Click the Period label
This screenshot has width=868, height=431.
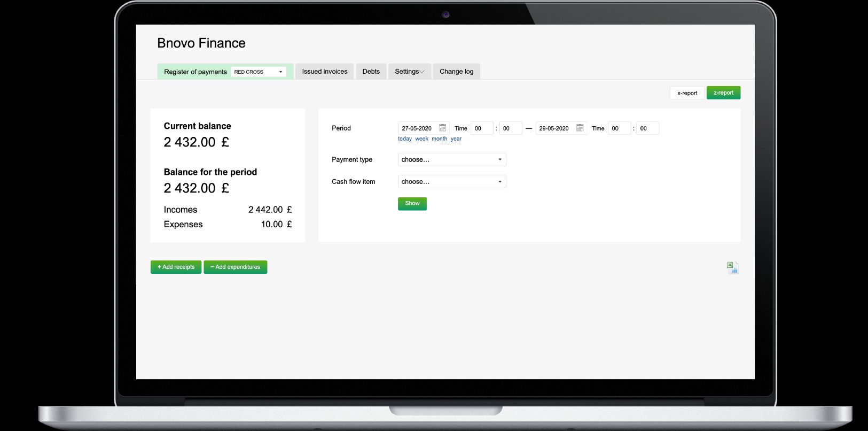click(x=341, y=128)
